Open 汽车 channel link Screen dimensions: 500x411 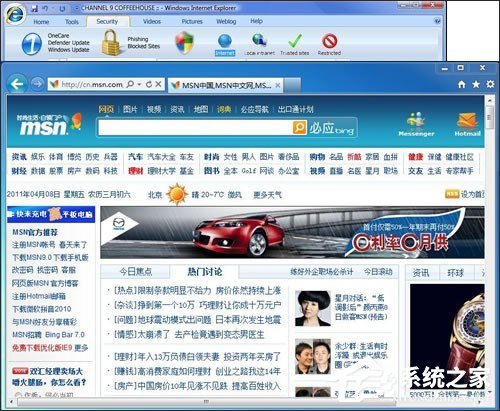click(135, 157)
